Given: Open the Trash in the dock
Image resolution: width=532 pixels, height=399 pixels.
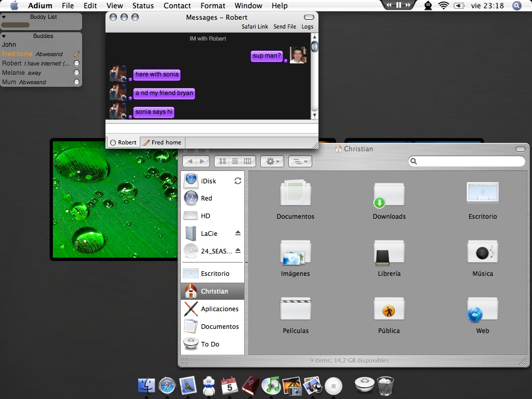Looking at the screenshot, I should (386, 386).
